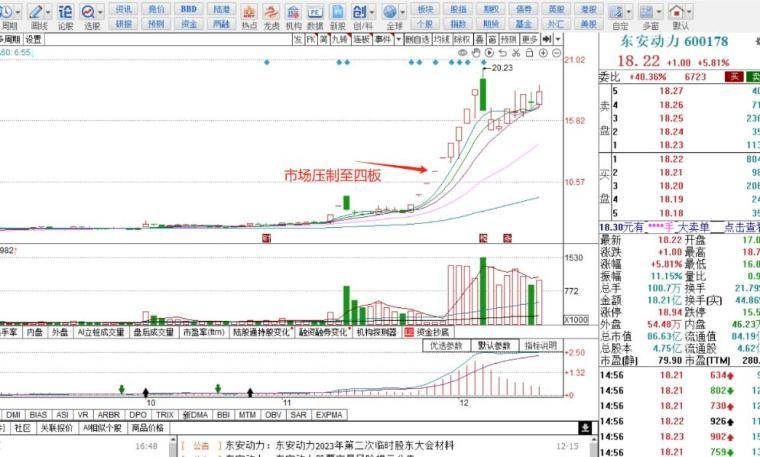Select the scissors cut icon above chart
The image size is (760, 457).
[x=516, y=52]
